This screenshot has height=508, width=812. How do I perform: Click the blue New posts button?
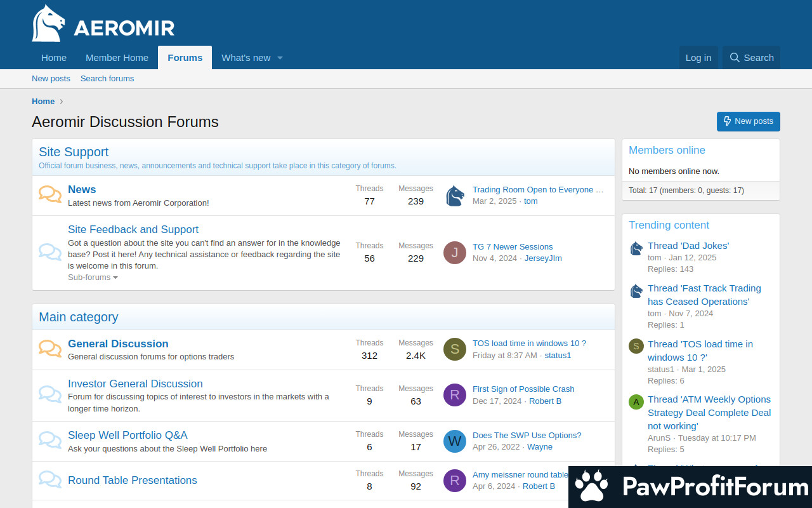pos(749,121)
